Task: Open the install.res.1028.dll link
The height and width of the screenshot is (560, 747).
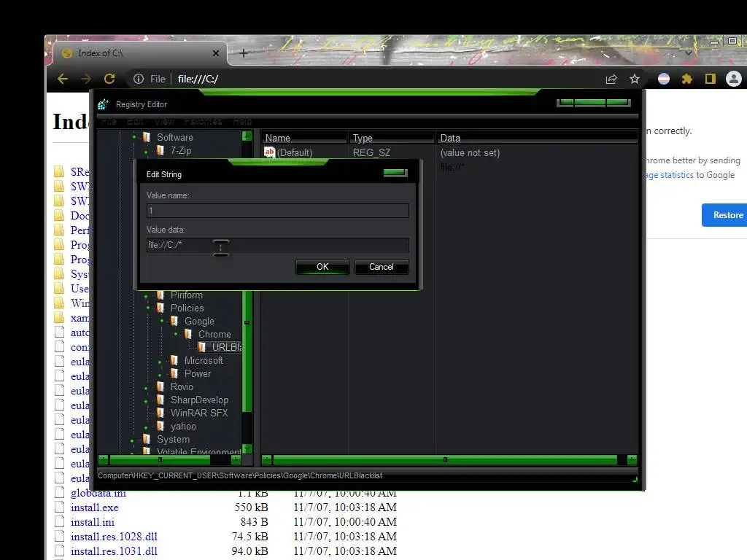Action: click(x=114, y=537)
